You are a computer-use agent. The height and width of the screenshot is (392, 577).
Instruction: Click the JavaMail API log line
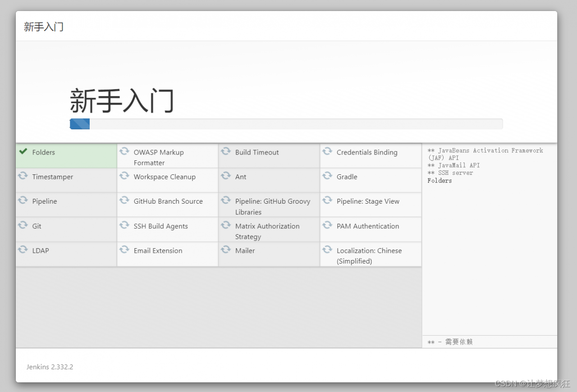click(x=453, y=165)
